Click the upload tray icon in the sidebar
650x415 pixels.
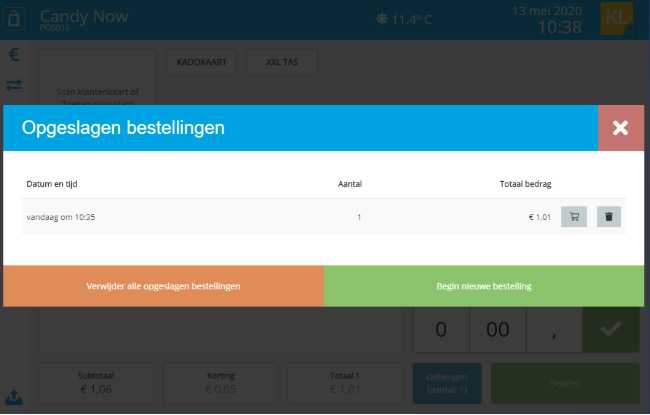tap(14, 397)
